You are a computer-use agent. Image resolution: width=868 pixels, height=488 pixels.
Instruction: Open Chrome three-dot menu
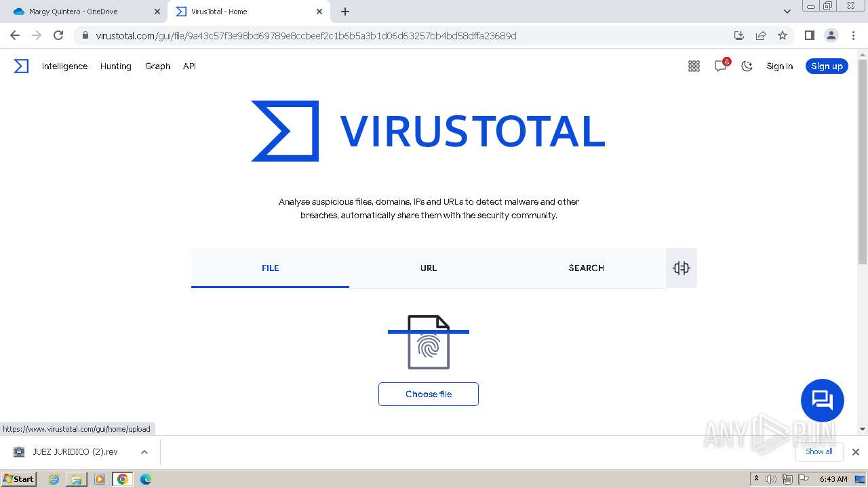pyautogui.click(x=853, y=35)
